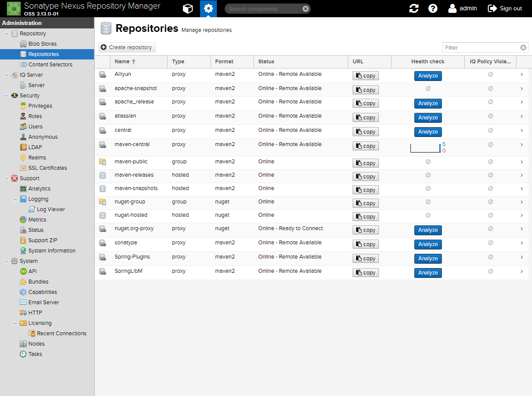Collapse the Repository tree node
The width and height of the screenshot is (532, 396).
pyautogui.click(x=6, y=34)
